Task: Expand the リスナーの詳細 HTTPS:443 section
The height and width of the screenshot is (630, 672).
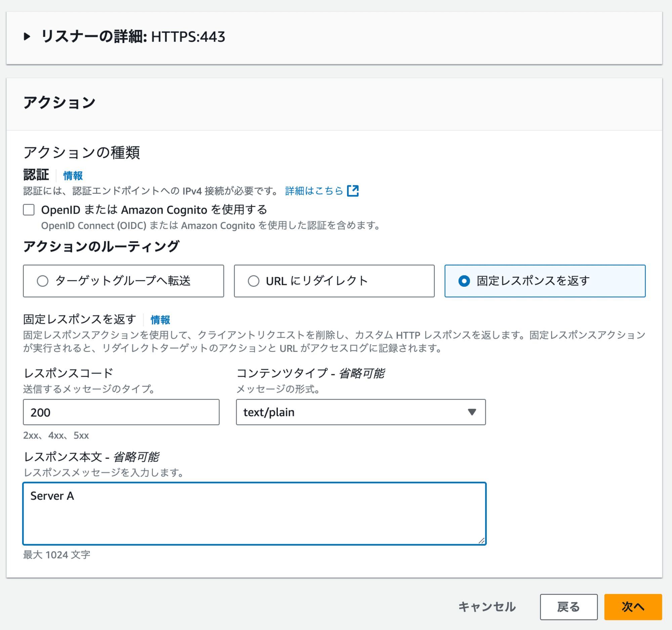Action: point(27,37)
